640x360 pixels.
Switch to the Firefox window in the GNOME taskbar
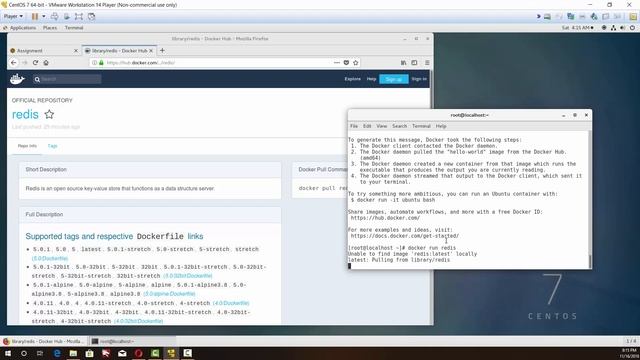(x=43, y=341)
